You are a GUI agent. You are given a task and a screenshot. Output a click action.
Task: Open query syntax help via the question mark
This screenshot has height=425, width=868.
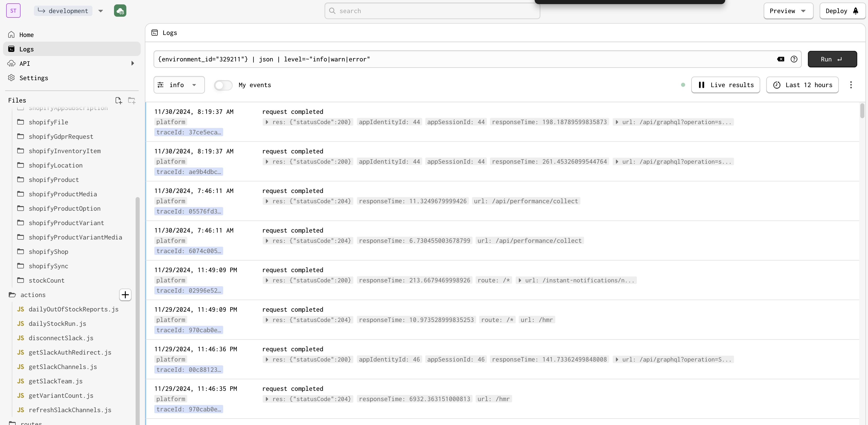(794, 59)
